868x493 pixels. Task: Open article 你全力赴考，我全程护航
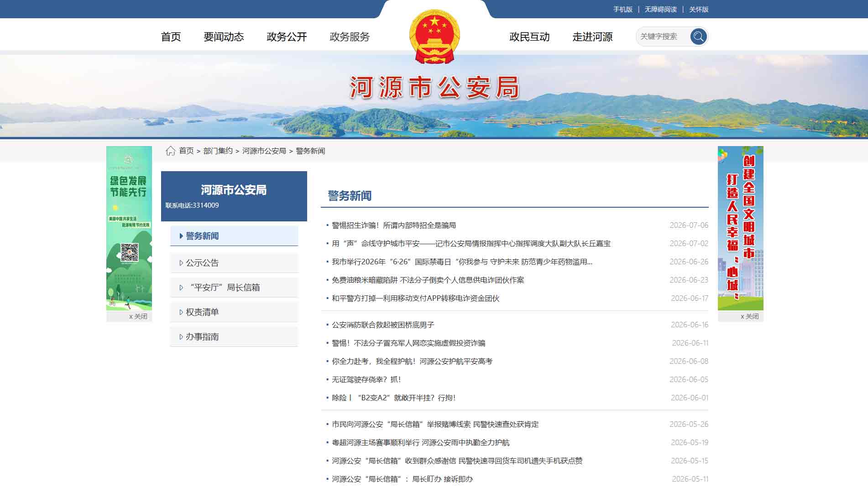point(412,362)
